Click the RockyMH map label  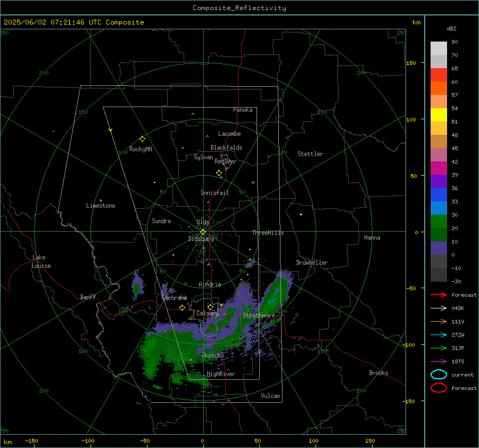click(x=141, y=149)
